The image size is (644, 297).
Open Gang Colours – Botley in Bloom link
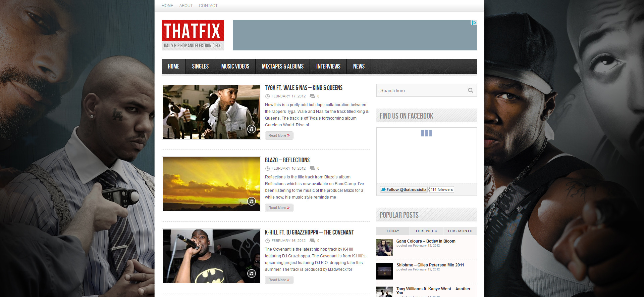point(426,241)
